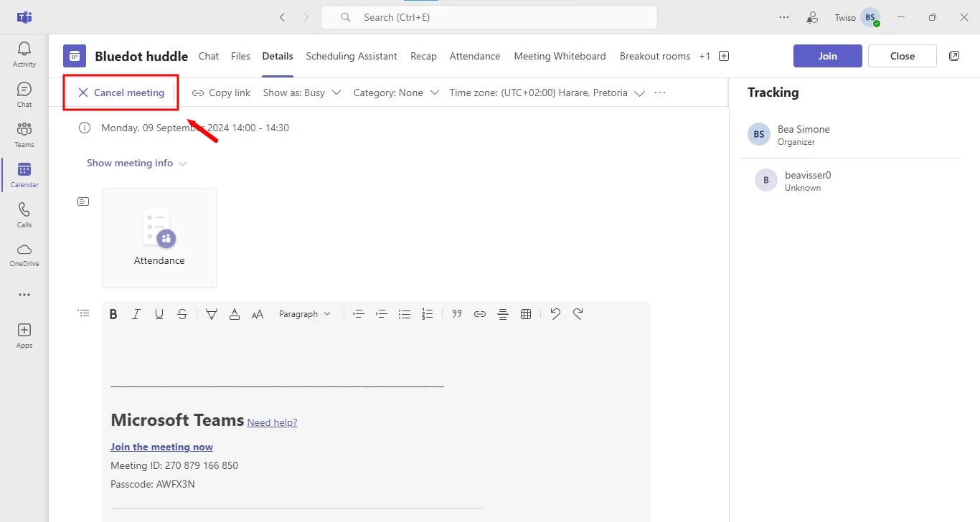Open the Scheduling Assistant tab
Viewport: 980px width, 522px height.
tap(352, 56)
